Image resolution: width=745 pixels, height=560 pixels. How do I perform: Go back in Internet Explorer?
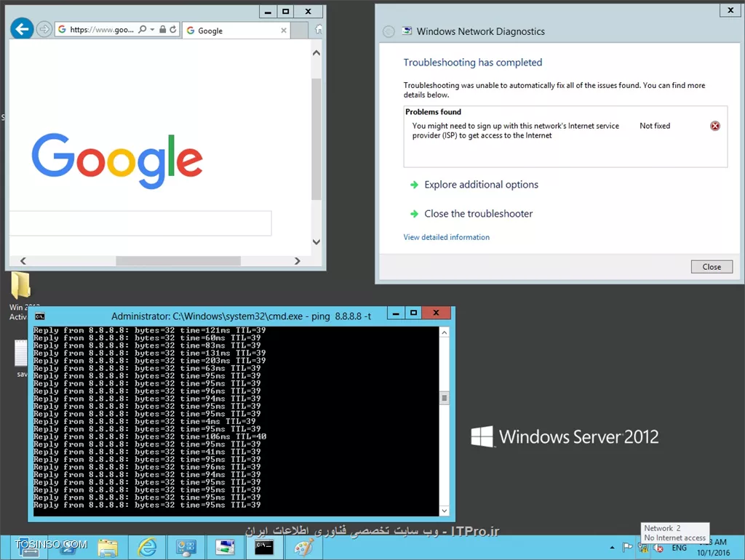[22, 29]
